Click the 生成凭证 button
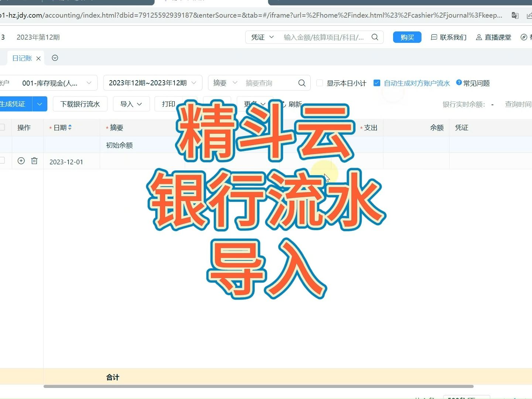Viewport: 532px width, 399px height. point(15,104)
